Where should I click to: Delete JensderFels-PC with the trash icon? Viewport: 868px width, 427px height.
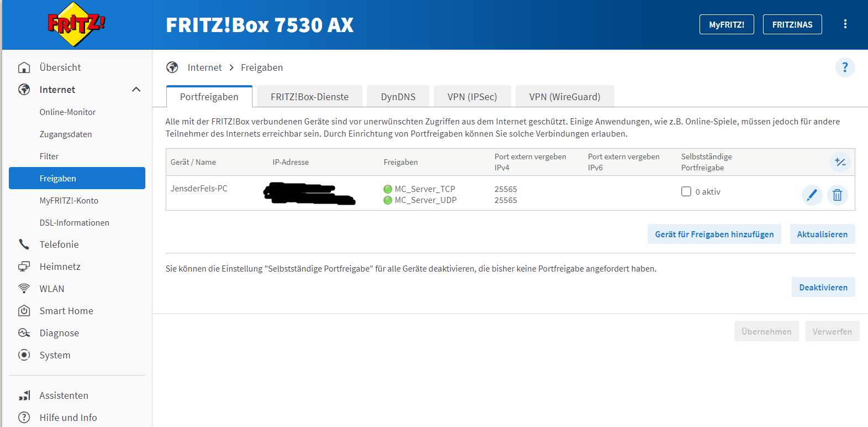(x=837, y=195)
